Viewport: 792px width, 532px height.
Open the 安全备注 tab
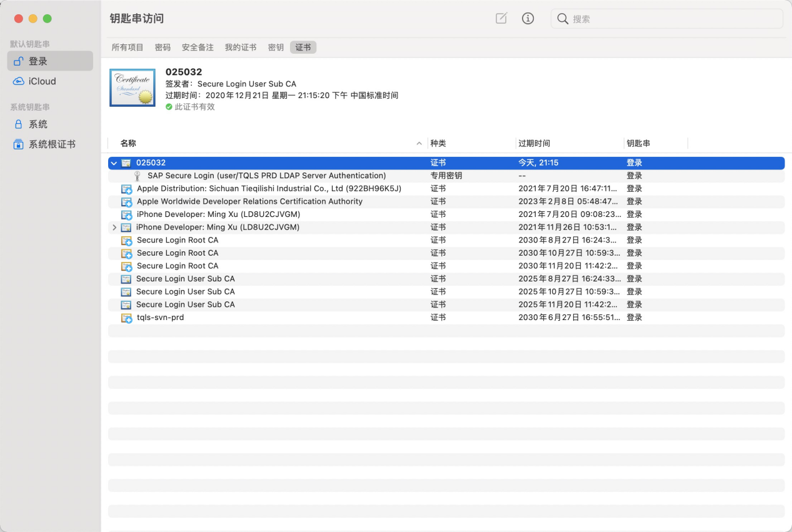click(198, 48)
